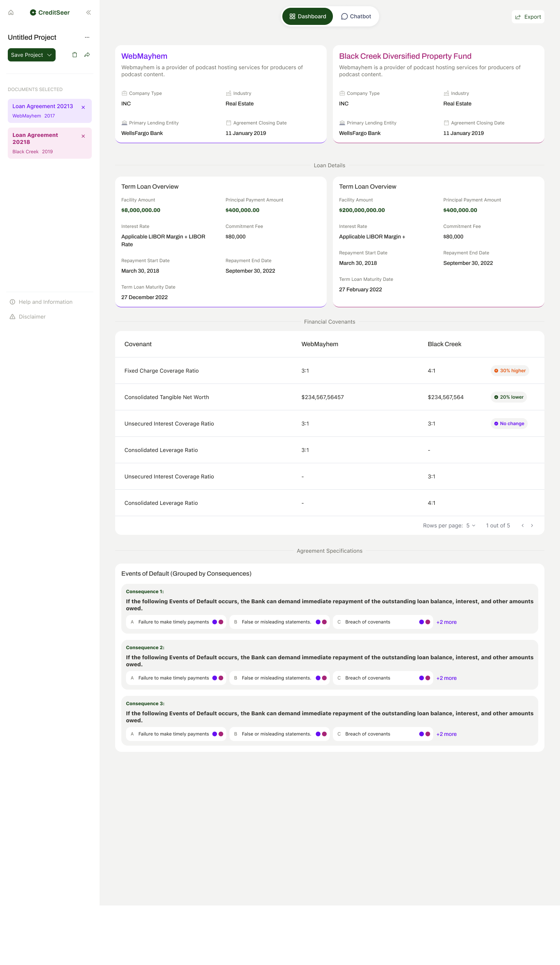Image resolution: width=560 pixels, height=965 pixels.
Task: Show +2 more events in Consequence 2
Action: coord(446,678)
